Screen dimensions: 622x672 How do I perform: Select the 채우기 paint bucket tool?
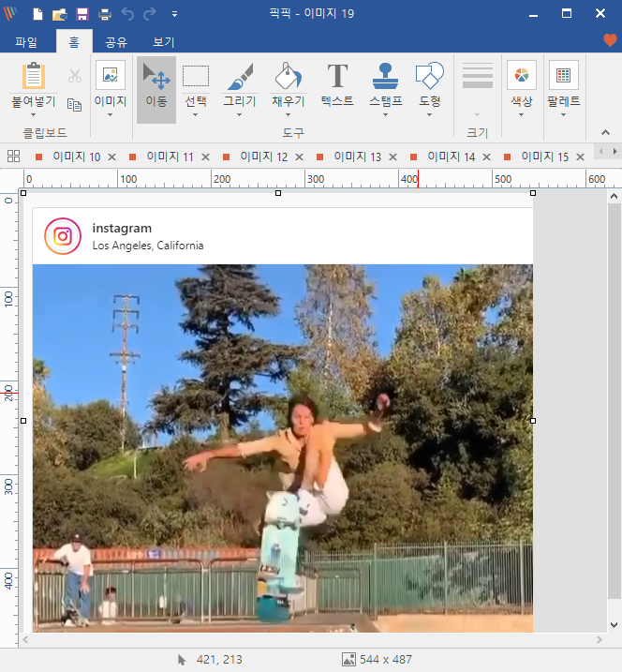(x=288, y=76)
